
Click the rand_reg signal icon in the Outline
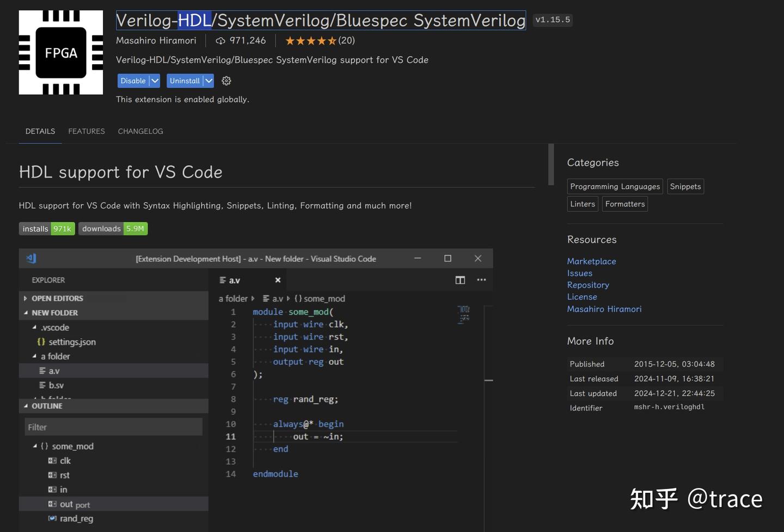[x=52, y=518]
